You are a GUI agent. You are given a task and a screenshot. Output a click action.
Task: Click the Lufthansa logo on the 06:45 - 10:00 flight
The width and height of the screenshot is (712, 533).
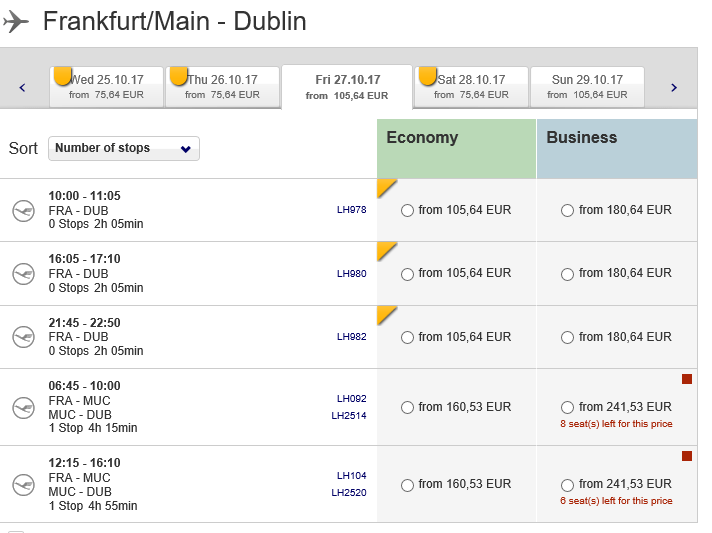(x=23, y=408)
